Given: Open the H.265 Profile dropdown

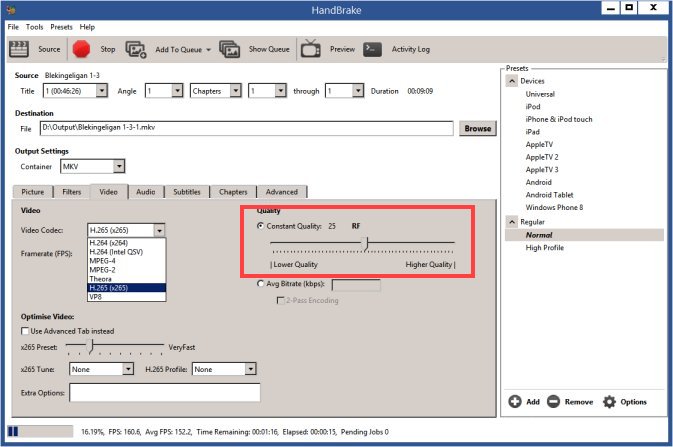Looking at the screenshot, I should (250, 369).
